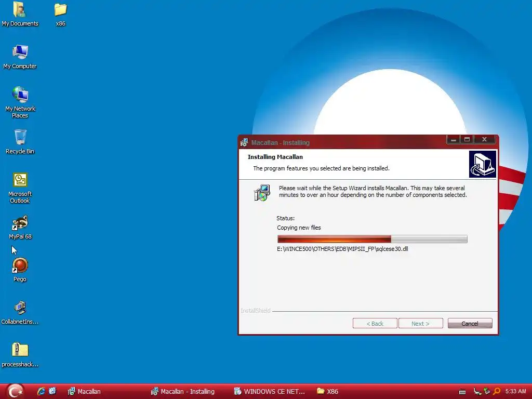Launch Microsoft Outlook shortcut

click(20, 188)
